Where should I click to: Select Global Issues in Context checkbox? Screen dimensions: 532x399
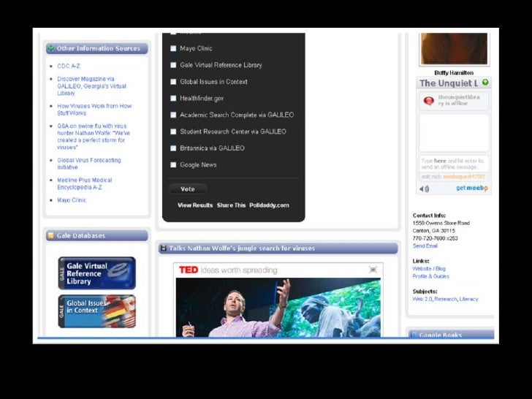pyautogui.click(x=173, y=82)
